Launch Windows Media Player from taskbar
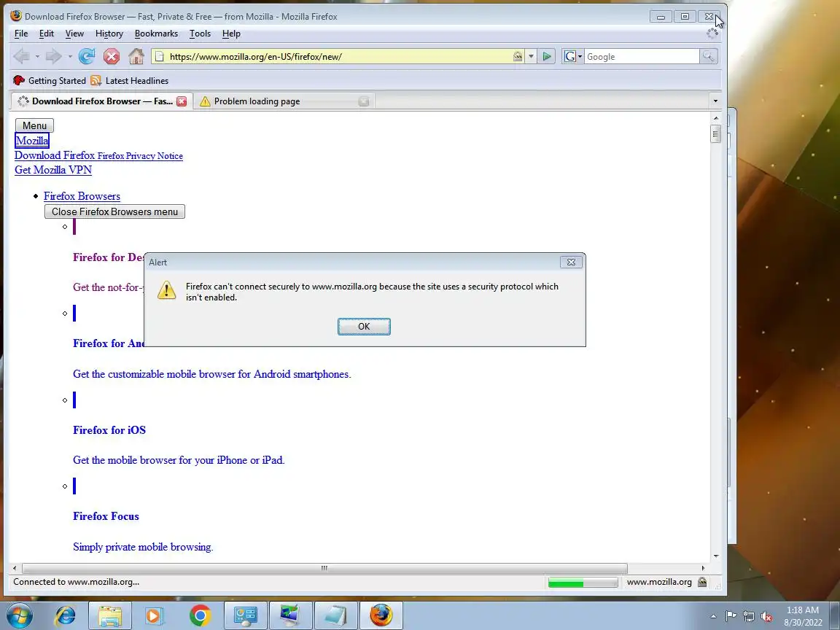The height and width of the screenshot is (630, 840). [x=155, y=615]
